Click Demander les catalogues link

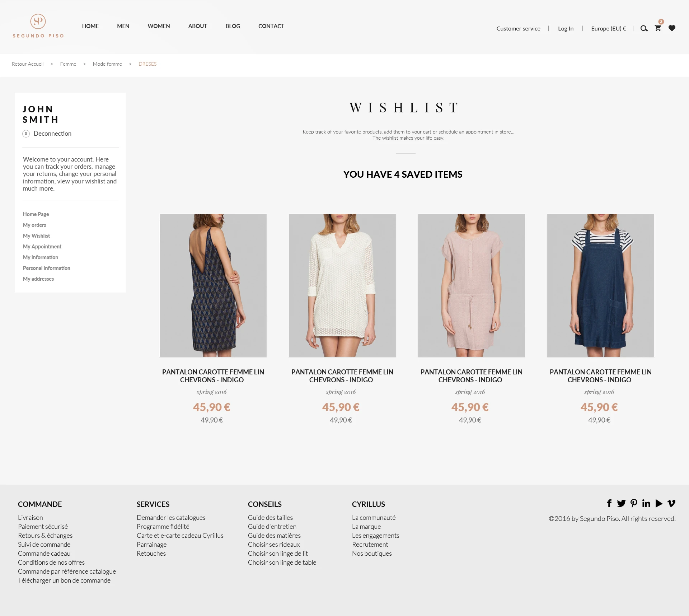coord(171,518)
